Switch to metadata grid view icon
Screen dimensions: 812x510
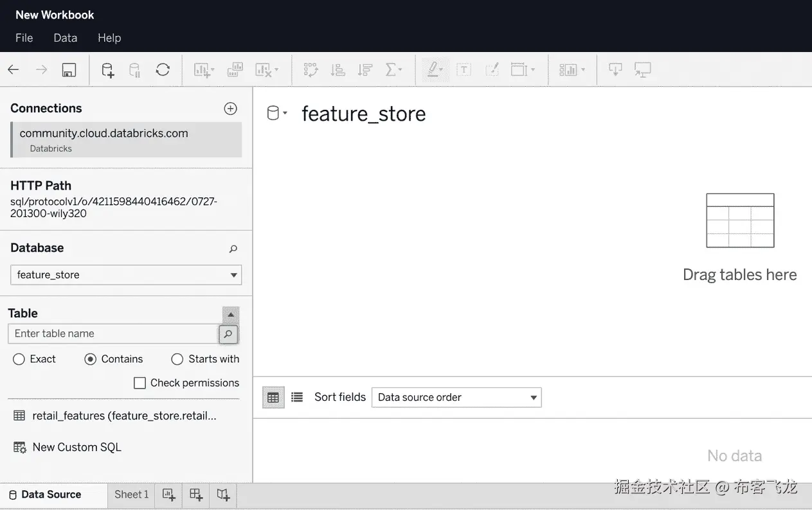pyautogui.click(x=297, y=397)
